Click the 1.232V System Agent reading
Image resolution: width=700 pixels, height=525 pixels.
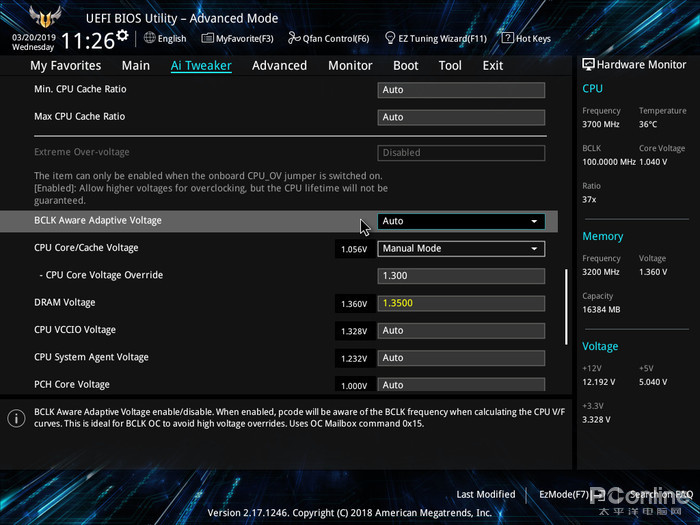coord(354,358)
